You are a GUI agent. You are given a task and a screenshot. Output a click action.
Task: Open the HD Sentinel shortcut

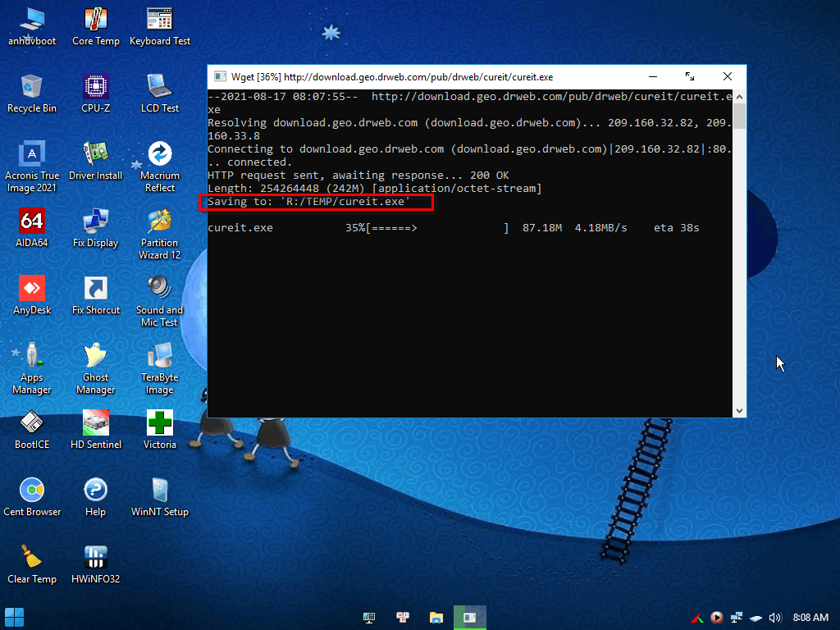(x=96, y=430)
